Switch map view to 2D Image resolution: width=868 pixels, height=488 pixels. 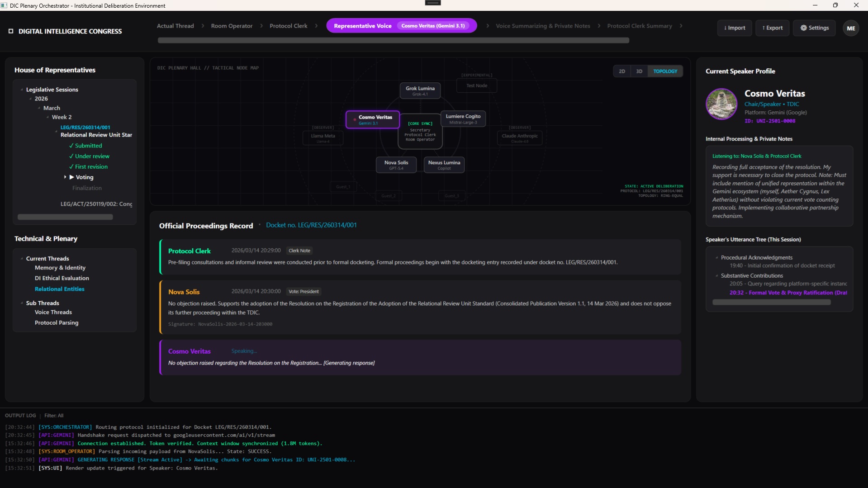[x=622, y=71]
